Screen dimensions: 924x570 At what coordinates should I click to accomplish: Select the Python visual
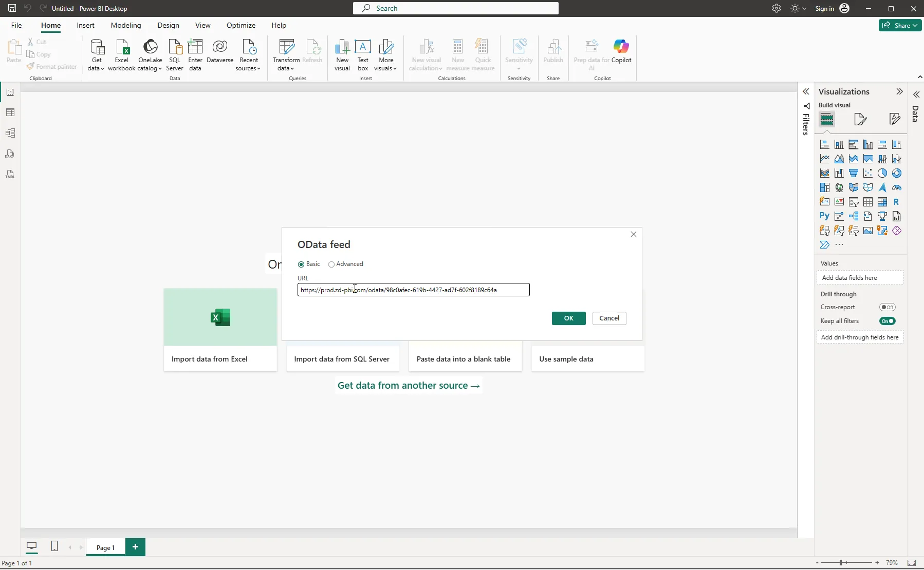825,216
